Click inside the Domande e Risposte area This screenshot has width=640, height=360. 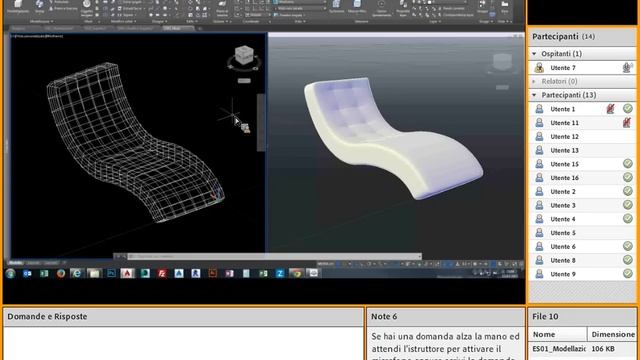183,343
